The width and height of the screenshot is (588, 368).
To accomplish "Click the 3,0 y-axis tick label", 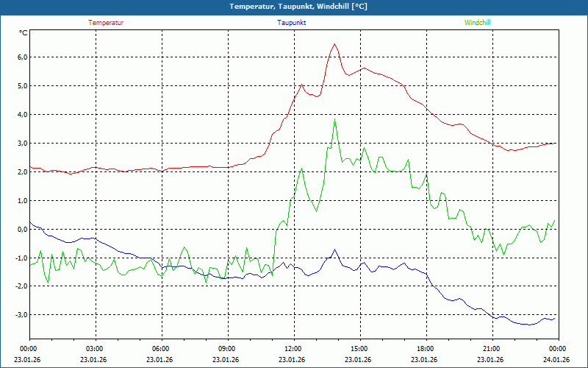I will pyautogui.click(x=22, y=144).
